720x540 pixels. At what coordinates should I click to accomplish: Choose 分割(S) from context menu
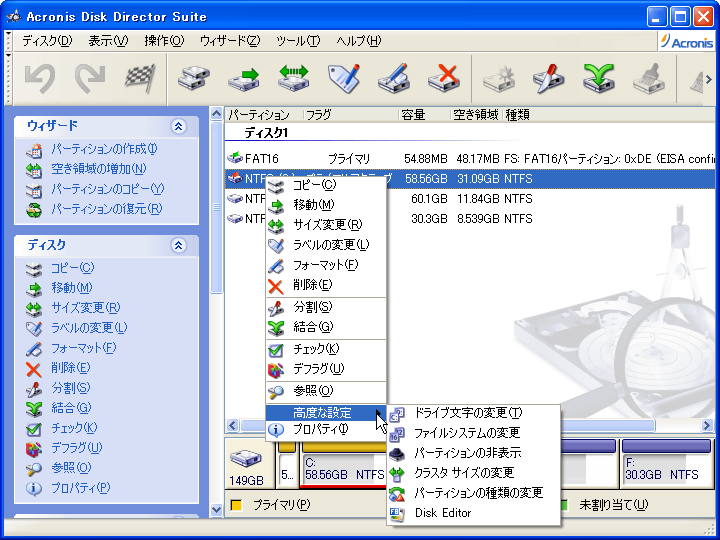click(326, 307)
